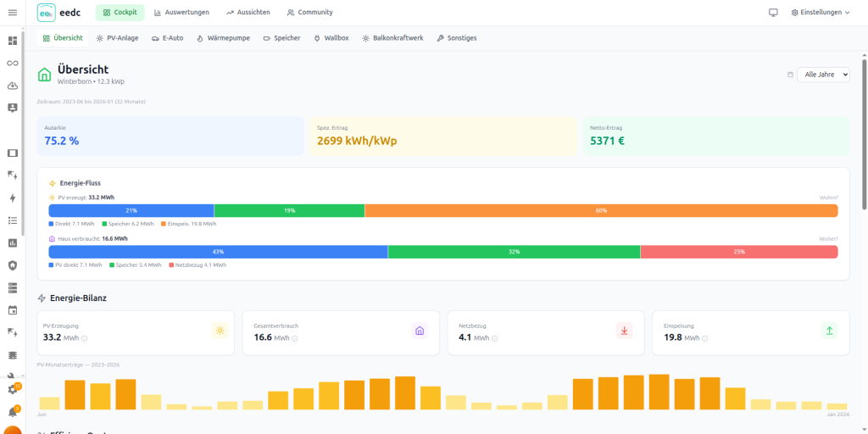Go to the Wärmepumpe tab
This screenshot has height=434, width=868.
223,38
